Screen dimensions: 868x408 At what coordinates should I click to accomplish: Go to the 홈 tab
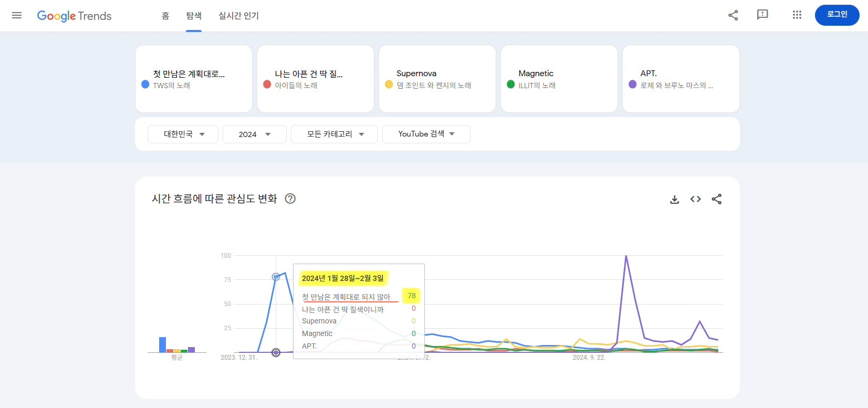pyautogui.click(x=165, y=16)
